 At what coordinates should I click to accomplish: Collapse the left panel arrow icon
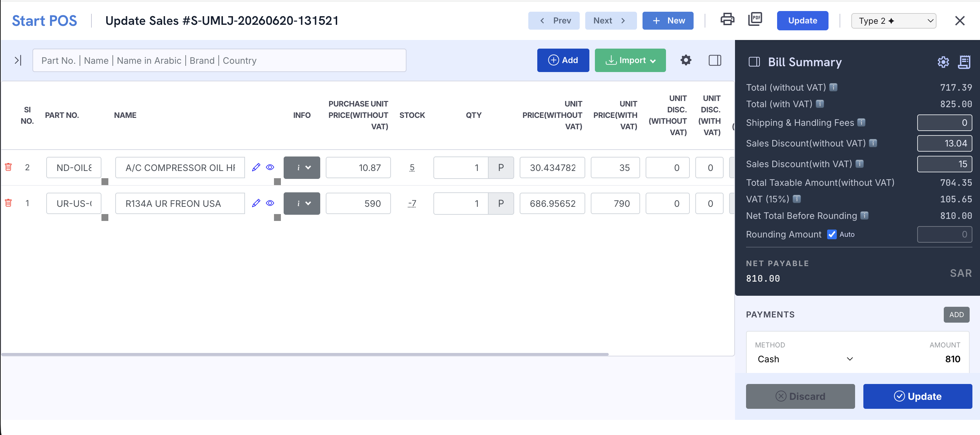tap(18, 60)
